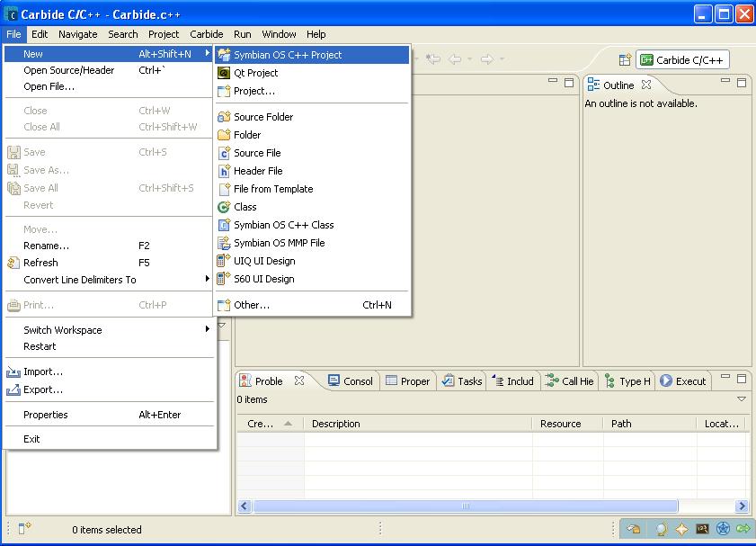Open UIQ UI Design wizard
The height and width of the screenshot is (546, 756).
point(312,261)
